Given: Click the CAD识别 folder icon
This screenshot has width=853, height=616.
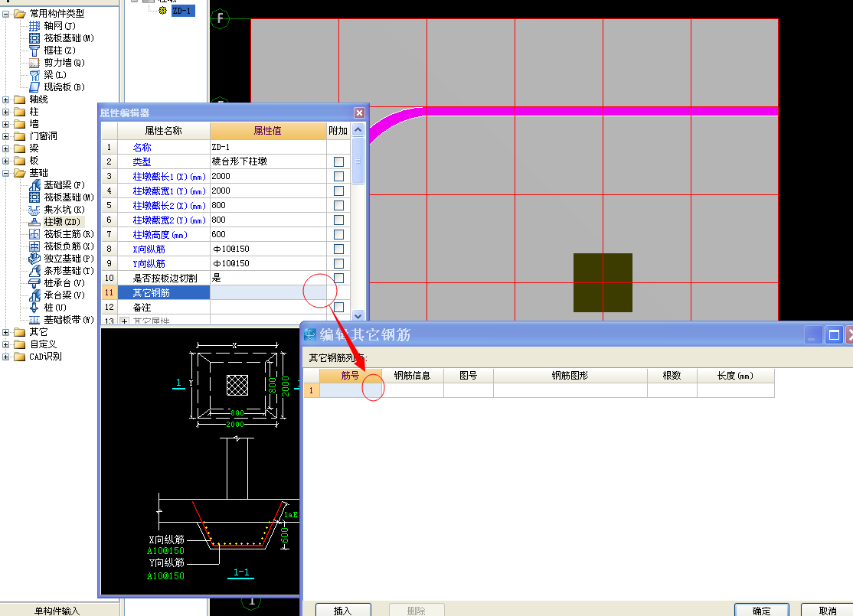Looking at the screenshot, I should 20,357.
